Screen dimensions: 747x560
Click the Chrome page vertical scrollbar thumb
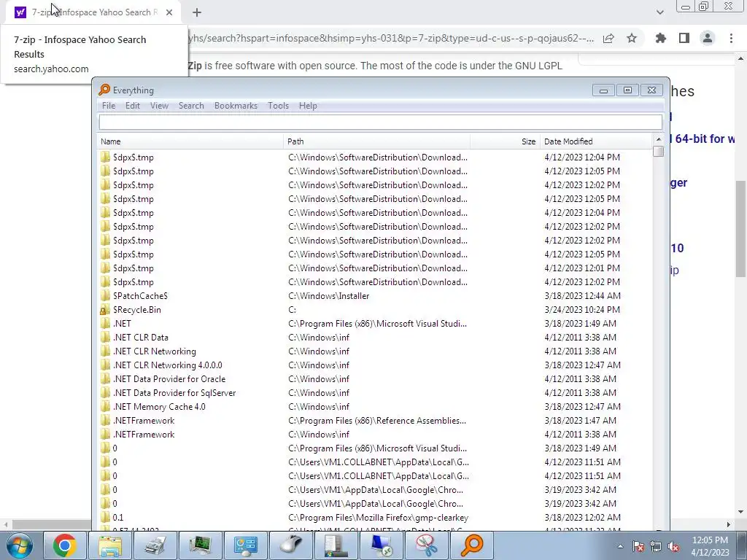pyautogui.click(x=740, y=228)
